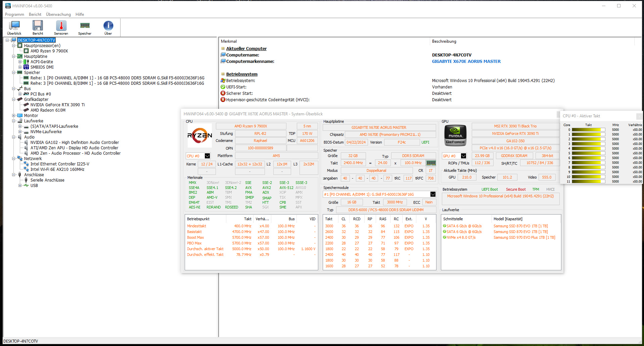644x346 pixels.
Task: Click the Monitor icon in the tree
Action: pos(20,115)
